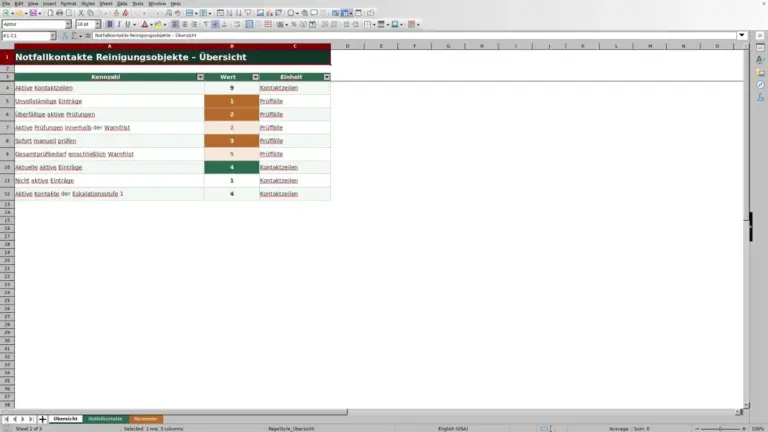This screenshot has height=432, width=768.
Task: Open the Wert column filter dropdown
Action: (x=255, y=77)
